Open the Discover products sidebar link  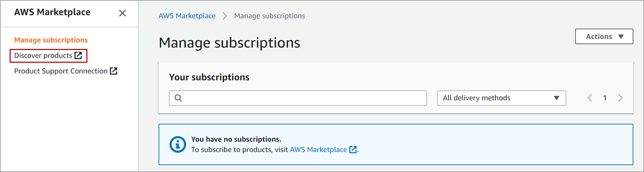(43, 55)
